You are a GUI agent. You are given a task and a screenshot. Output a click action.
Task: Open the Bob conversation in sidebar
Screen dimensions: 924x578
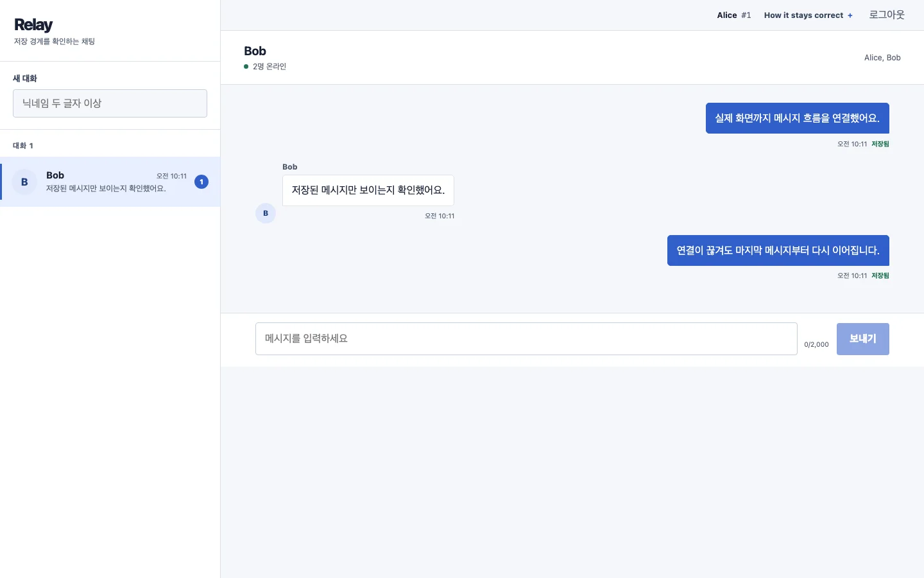coord(110,182)
